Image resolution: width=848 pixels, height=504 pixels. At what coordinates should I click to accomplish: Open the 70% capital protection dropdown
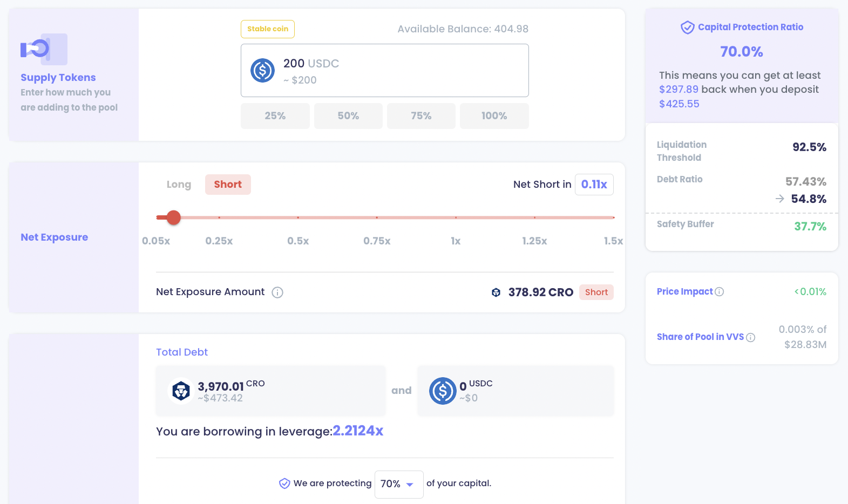(398, 484)
